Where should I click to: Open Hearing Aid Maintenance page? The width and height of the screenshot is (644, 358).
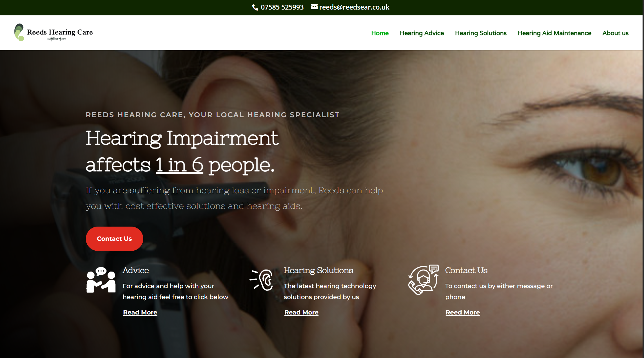(x=554, y=33)
